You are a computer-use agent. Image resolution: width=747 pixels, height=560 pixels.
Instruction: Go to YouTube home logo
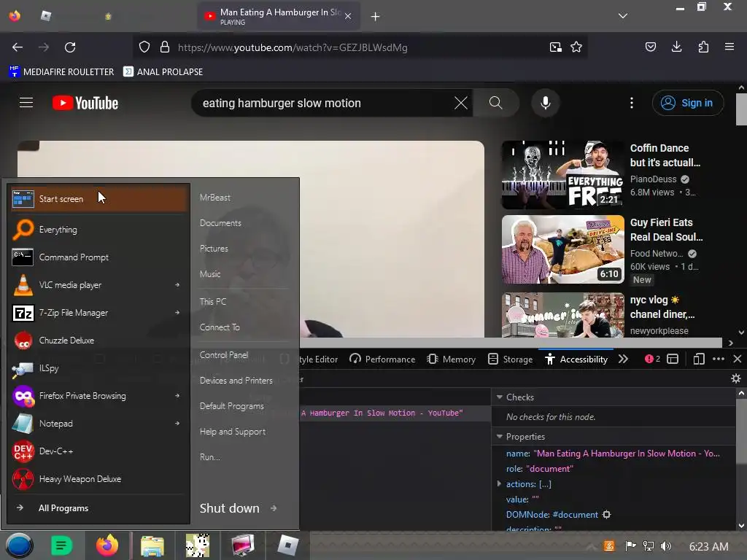[85, 103]
